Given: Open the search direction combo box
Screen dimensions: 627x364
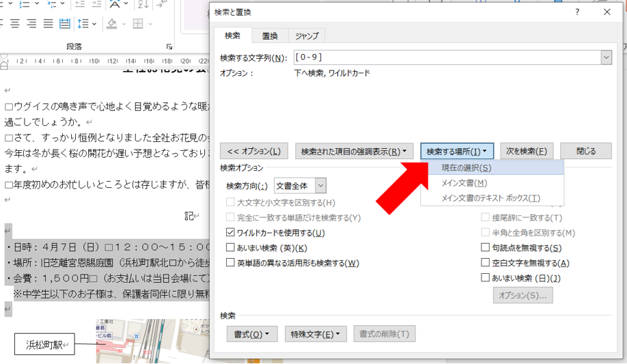Looking at the screenshot, I should point(300,186).
